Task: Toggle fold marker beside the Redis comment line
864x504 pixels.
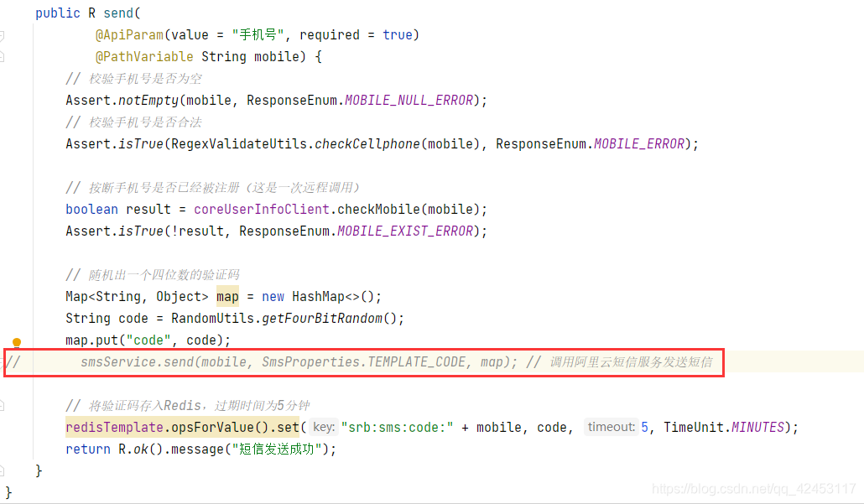Action: [2, 407]
